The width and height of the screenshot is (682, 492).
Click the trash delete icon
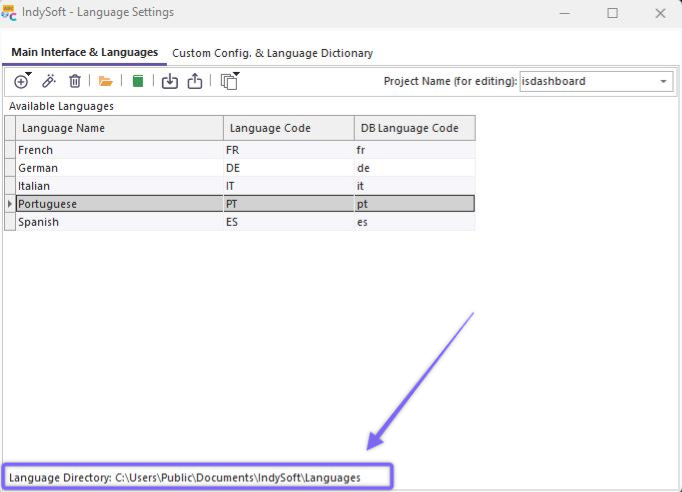(74, 81)
